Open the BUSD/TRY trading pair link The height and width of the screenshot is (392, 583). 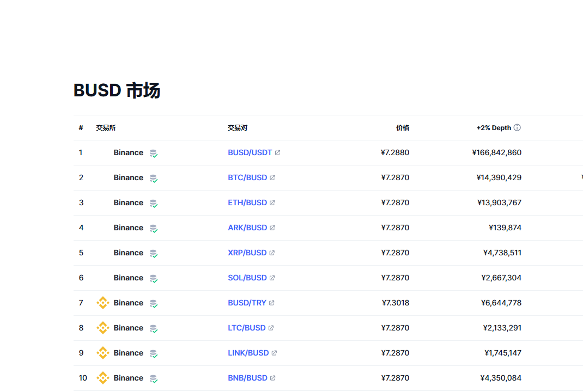coord(247,303)
